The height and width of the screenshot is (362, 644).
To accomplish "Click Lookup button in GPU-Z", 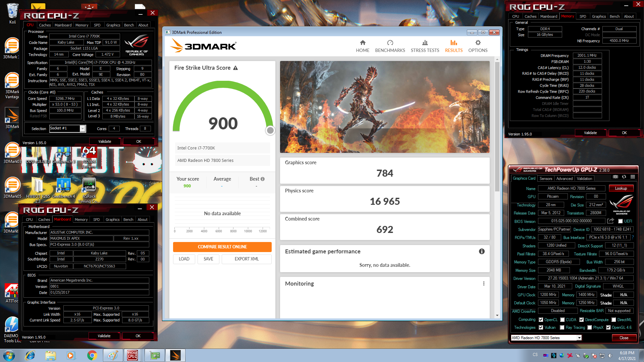I will [x=621, y=188].
